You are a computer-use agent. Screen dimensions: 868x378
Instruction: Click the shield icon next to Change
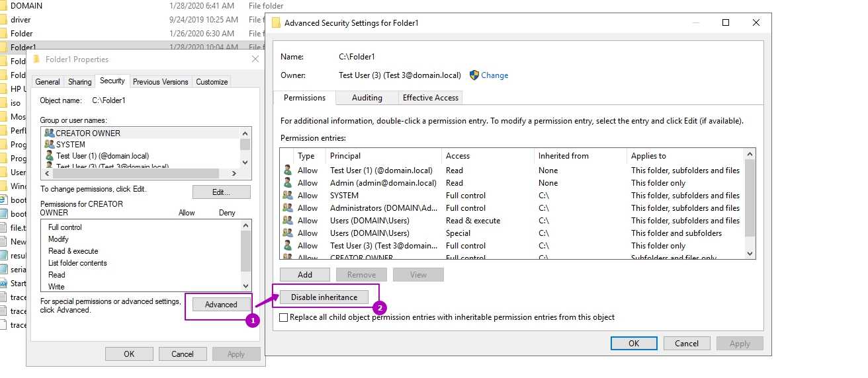tap(474, 75)
